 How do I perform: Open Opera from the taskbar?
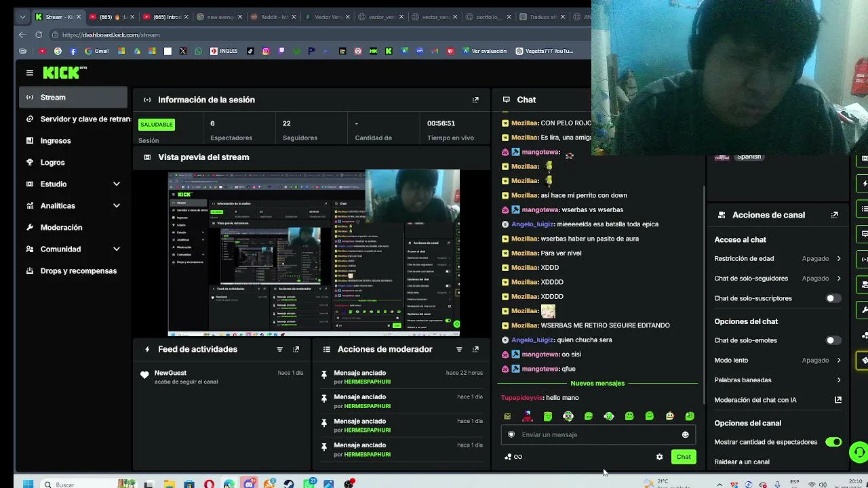[x=209, y=484]
